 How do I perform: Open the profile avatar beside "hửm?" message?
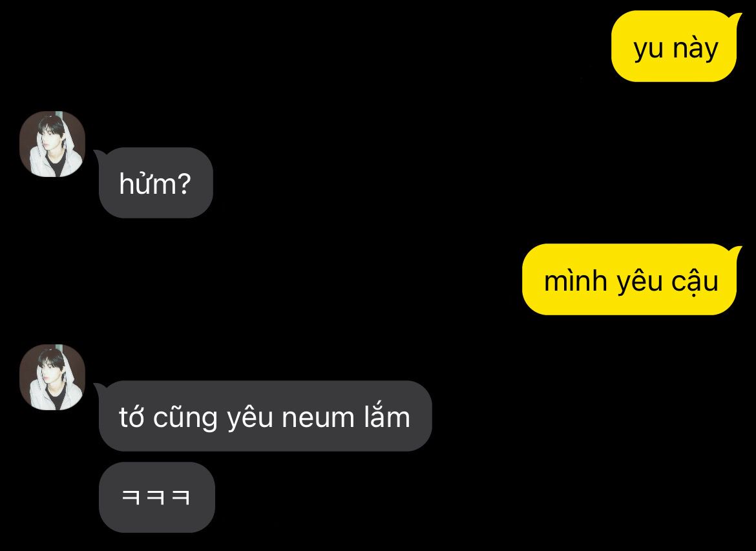(x=52, y=144)
